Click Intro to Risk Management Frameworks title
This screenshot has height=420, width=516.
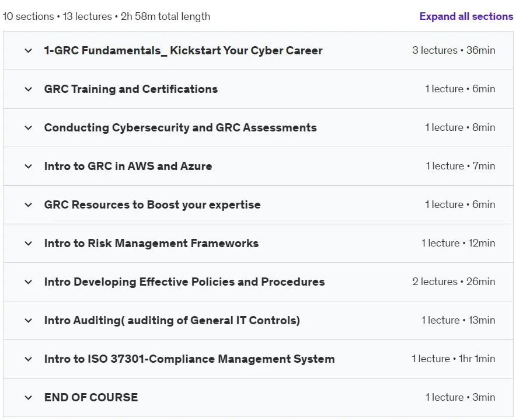pos(151,243)
